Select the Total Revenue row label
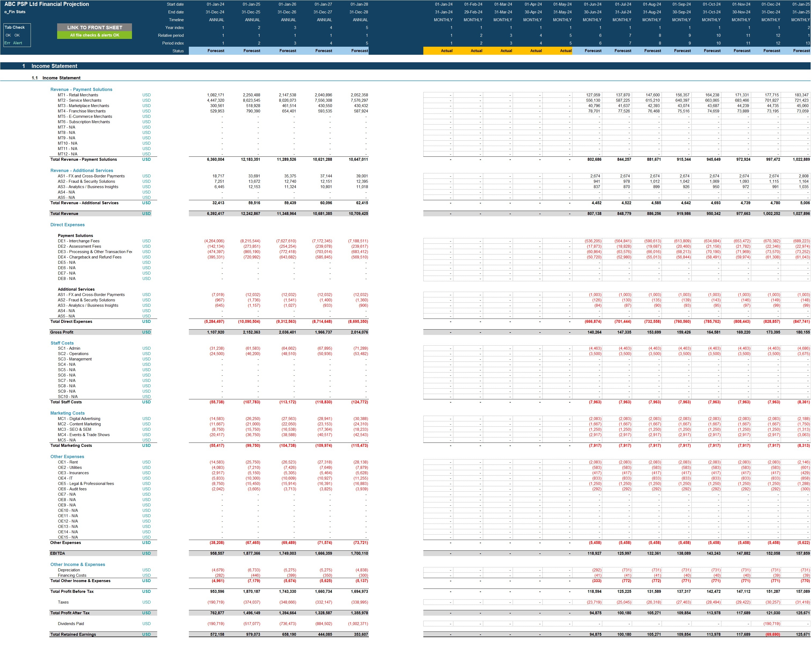Screen dimensions: 812x650 (64, 214)
